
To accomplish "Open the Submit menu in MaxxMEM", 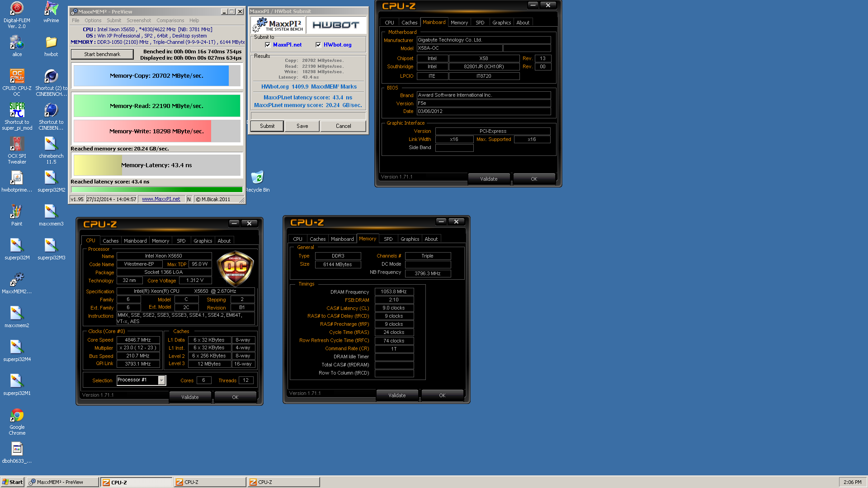I will pos(114,20).
